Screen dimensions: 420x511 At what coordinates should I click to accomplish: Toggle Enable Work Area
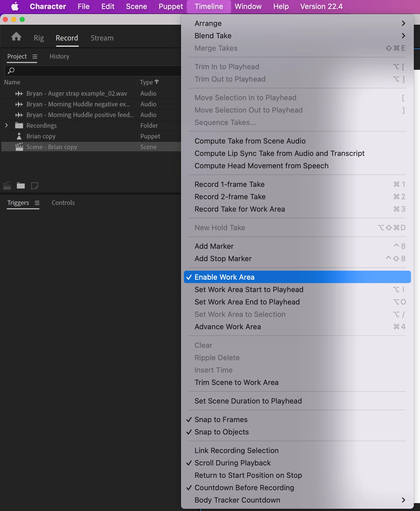(297, 277)
